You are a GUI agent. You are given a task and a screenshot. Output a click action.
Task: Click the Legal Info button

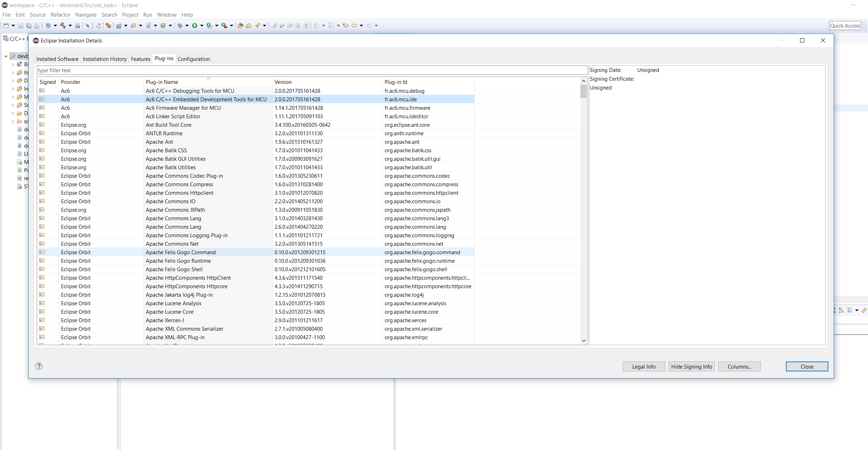tap(644, 367)
